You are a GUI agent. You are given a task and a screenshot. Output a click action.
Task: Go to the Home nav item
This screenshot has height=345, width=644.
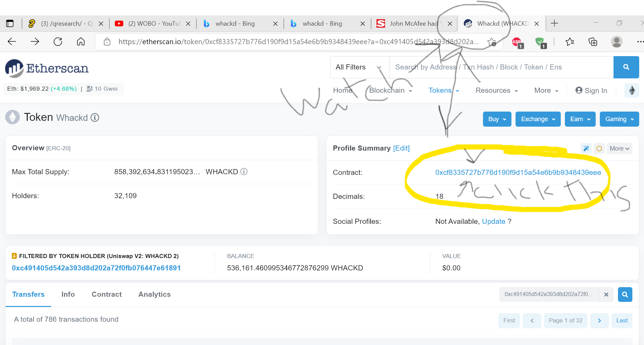(x=343, y=90)
